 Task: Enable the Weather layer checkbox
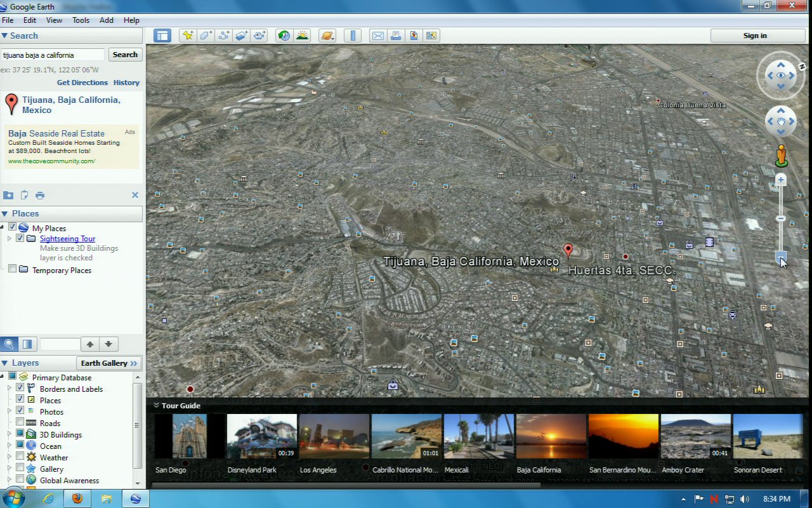point(20,457)
